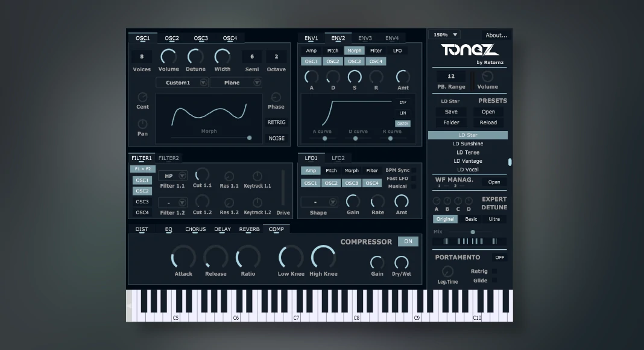
Task: Select the LD Sunshine preset
Action: point(468,144)
